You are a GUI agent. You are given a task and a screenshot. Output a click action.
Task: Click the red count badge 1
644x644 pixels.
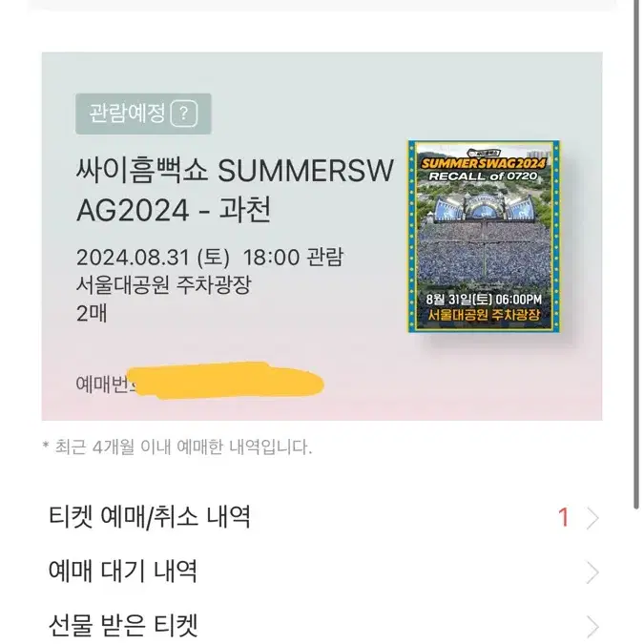coord(564,517)
